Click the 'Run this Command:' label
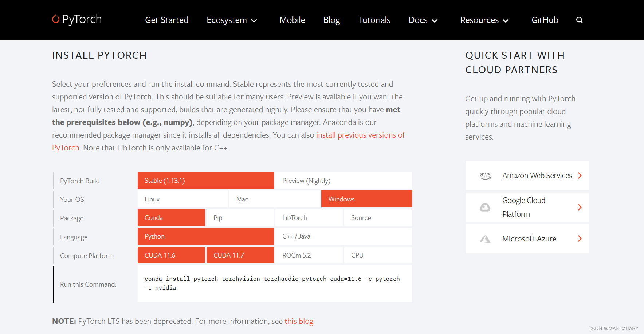Image resolution: width=644 pixels, height=334 pixels. (x=88, y=284)
